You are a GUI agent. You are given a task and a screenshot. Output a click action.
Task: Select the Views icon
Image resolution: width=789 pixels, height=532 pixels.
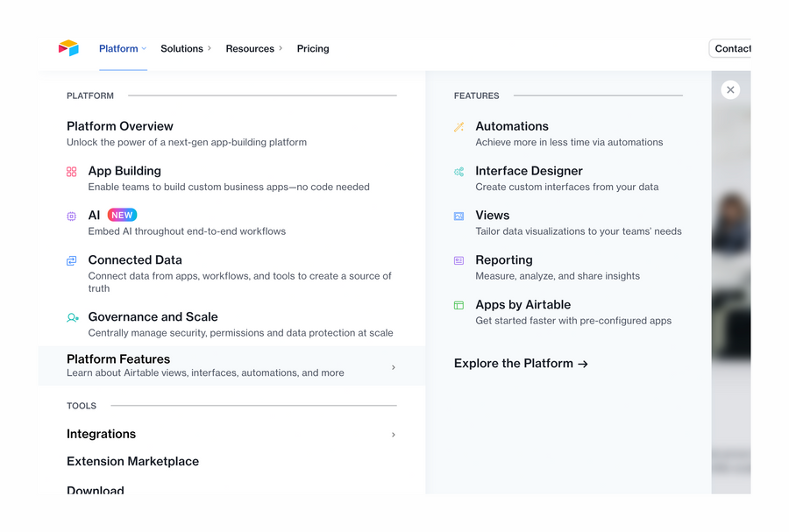459,216
